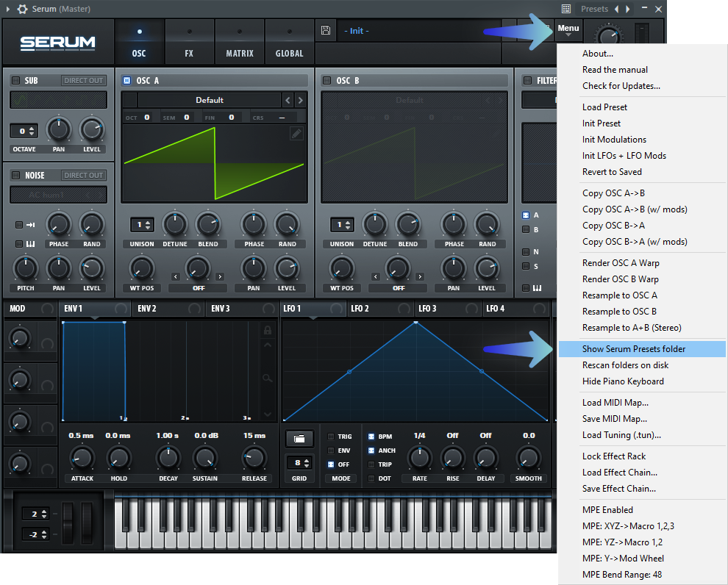Toggle the LFO ANCH checkbox
This screenshot has height=585, width=728.
click(371, 451)
